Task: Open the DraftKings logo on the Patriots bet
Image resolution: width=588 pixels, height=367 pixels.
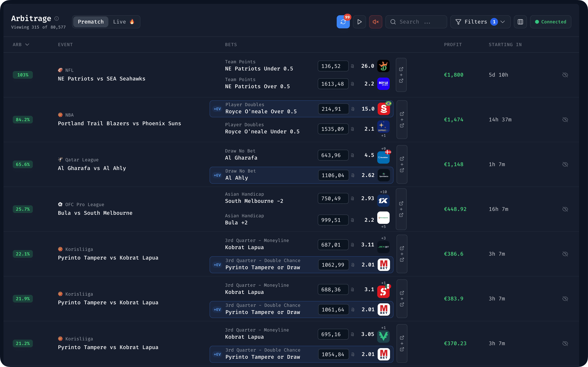Action: (x=383, y=66)
